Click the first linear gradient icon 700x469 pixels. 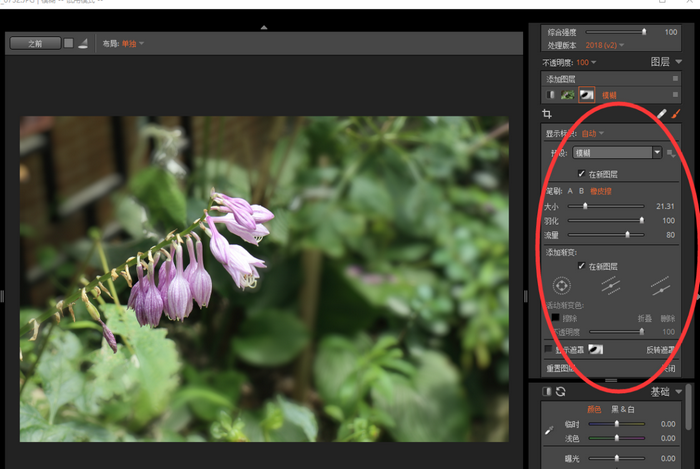610,286
